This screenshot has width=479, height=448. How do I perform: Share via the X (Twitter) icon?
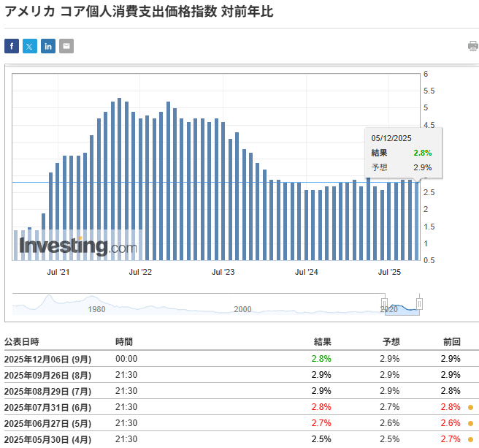30,47
